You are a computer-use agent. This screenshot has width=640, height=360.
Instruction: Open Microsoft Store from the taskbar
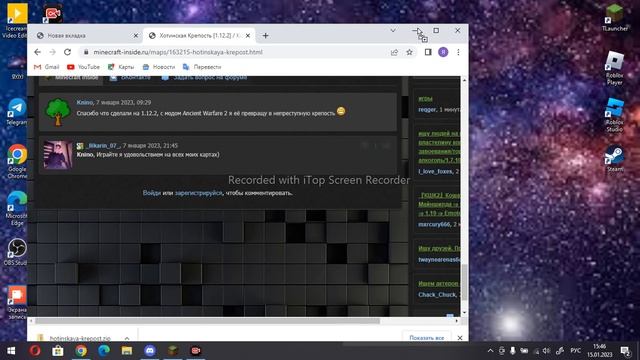[x=58, y=351]
